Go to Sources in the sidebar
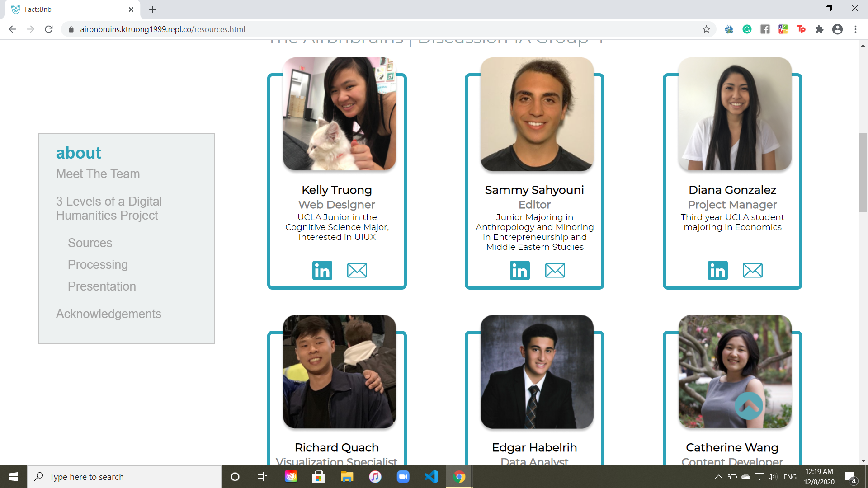The height and width of the screenshot is (488, 868). pos(90,243)
